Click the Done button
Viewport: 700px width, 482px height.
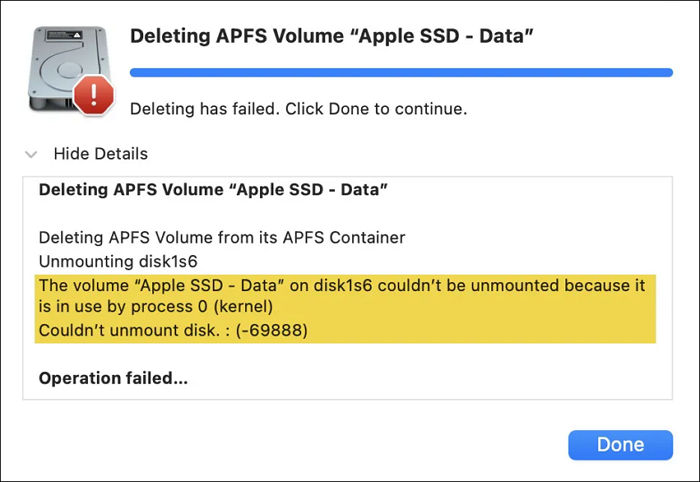tap(620, 445)
